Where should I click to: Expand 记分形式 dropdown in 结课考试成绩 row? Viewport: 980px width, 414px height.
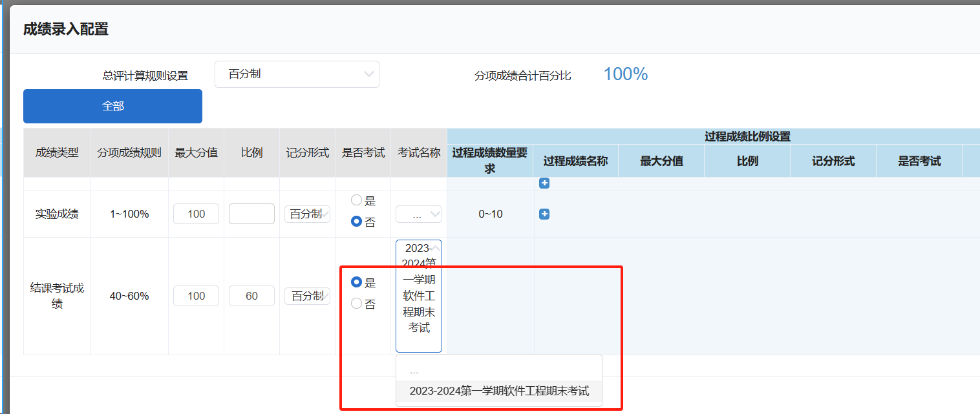coord(307,296)
